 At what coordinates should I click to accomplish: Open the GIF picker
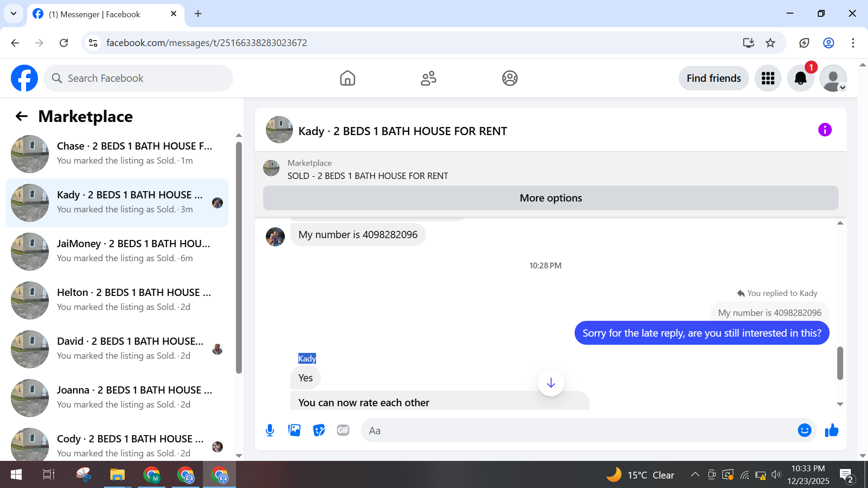343,430
